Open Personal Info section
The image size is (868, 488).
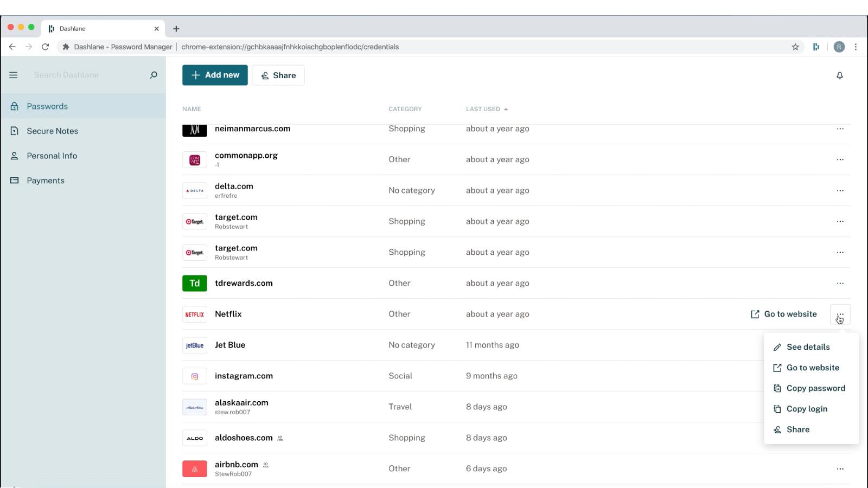pyautogui.click(x=83, y=156)
